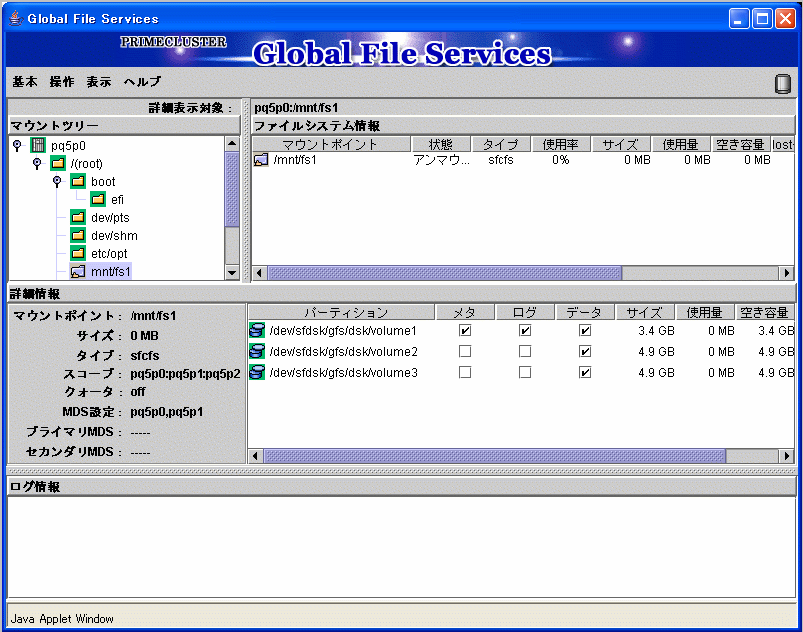This screenshot has width=803, height=632.
Task: Click the pq5p0 node server icon
Action: 38,145
